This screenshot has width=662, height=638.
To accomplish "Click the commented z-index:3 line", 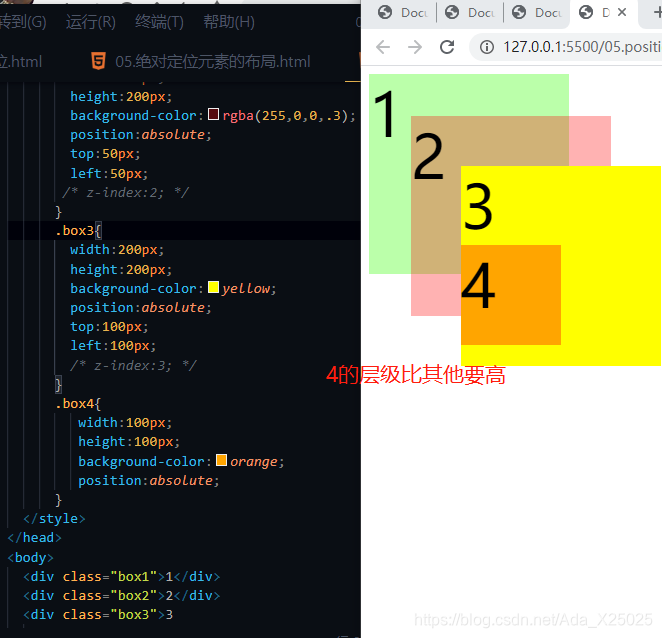I will tap(133, 366).
